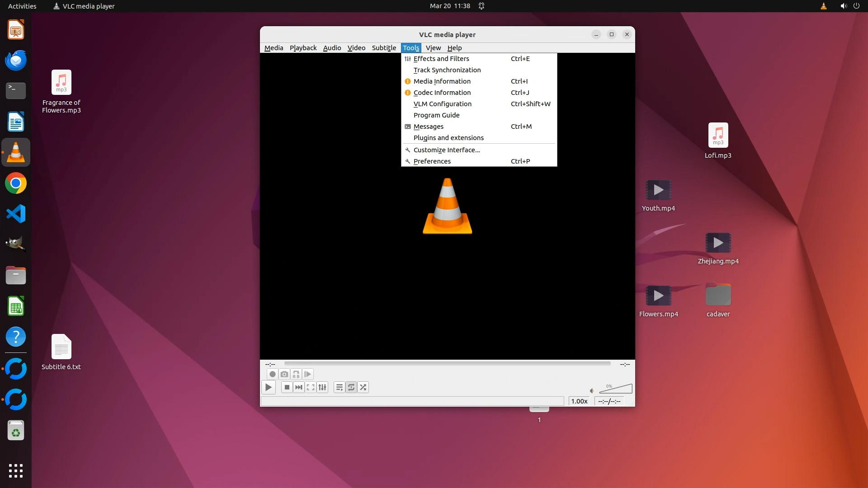868x488 pixels.
Task: Take a snapshot with the camera icon
Action: 284,374
